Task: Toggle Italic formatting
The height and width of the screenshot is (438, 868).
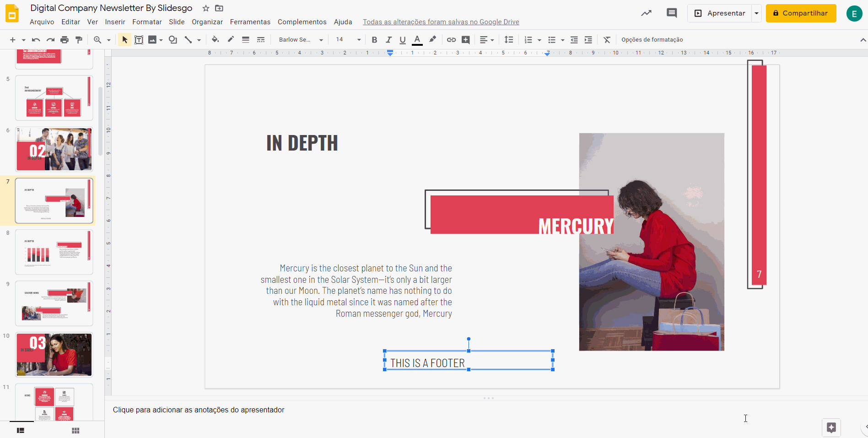Action: pyautogui.click(x=388, y=40)
